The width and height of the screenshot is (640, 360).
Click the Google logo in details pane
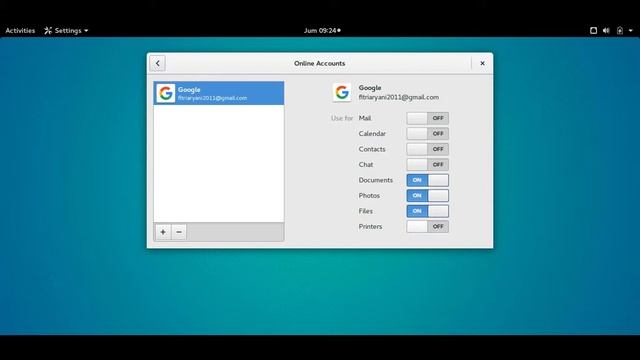342,93
